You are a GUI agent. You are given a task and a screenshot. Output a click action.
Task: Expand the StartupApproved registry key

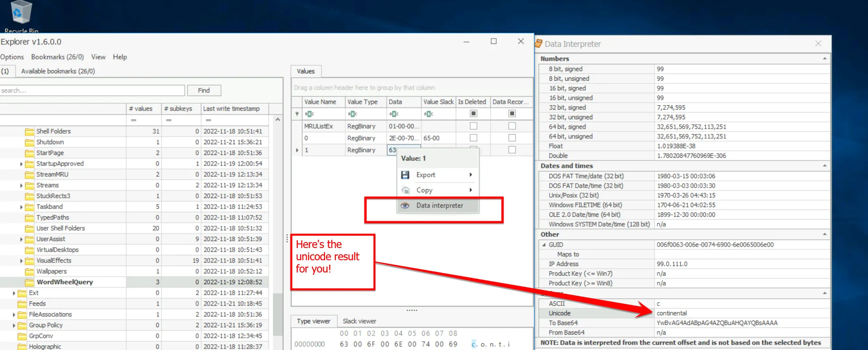click(21, 164)
